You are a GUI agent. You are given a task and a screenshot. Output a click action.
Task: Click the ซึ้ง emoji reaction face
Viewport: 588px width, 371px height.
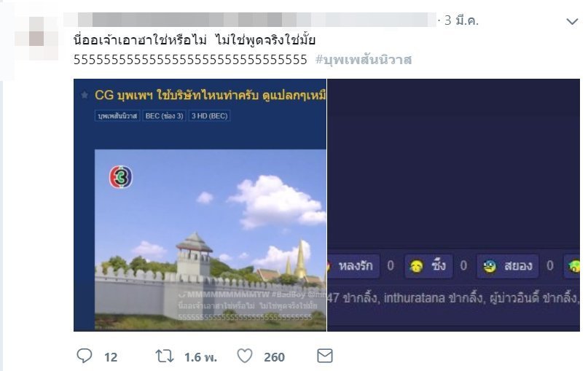pos(417,266)
